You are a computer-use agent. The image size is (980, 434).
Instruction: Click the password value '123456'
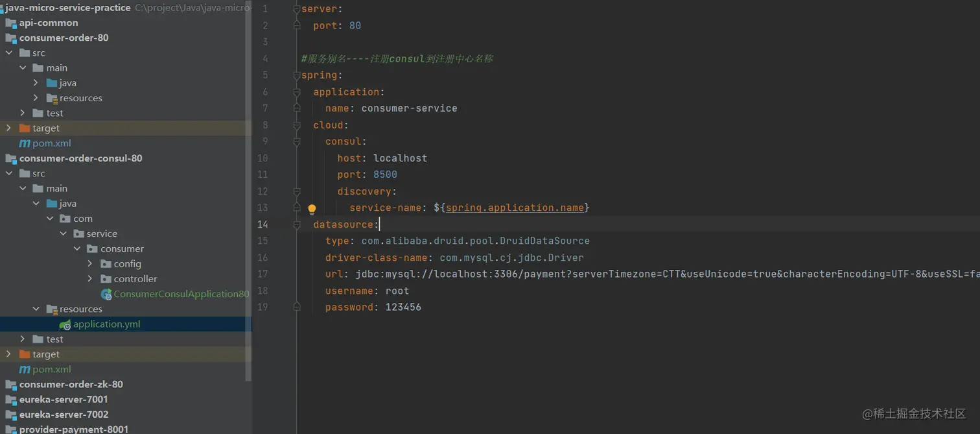tap(403, 307)
